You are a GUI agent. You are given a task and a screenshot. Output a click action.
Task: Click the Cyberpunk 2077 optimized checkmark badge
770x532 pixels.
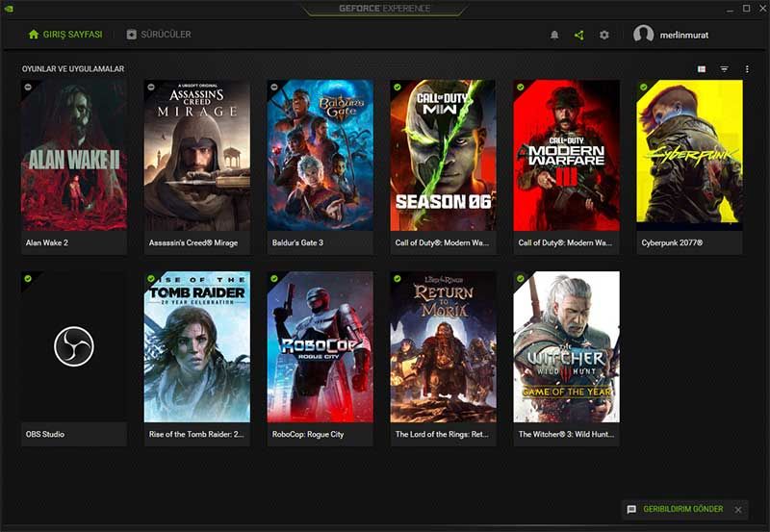click(x=643, y=87)
